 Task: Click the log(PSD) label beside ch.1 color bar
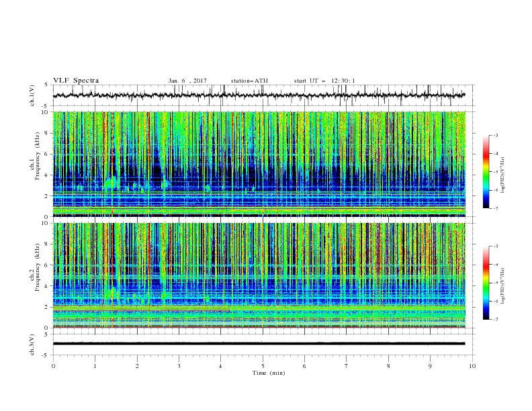tap(503, 175)
